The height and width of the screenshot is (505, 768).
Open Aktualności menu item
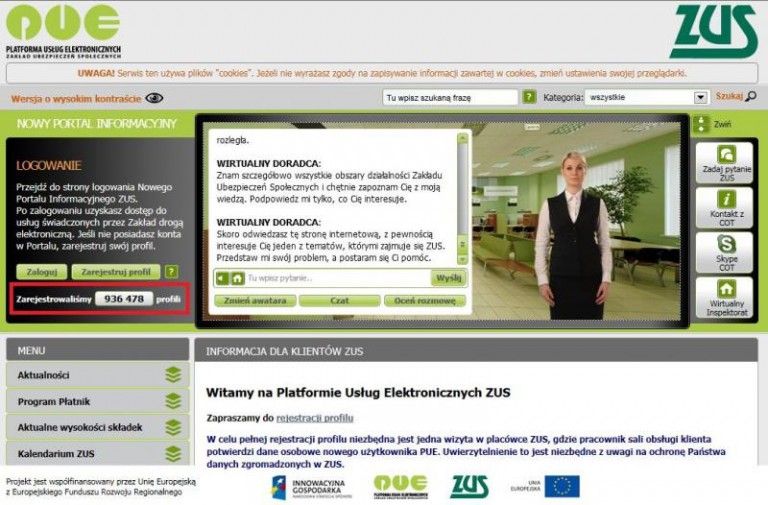pos(97,375)
